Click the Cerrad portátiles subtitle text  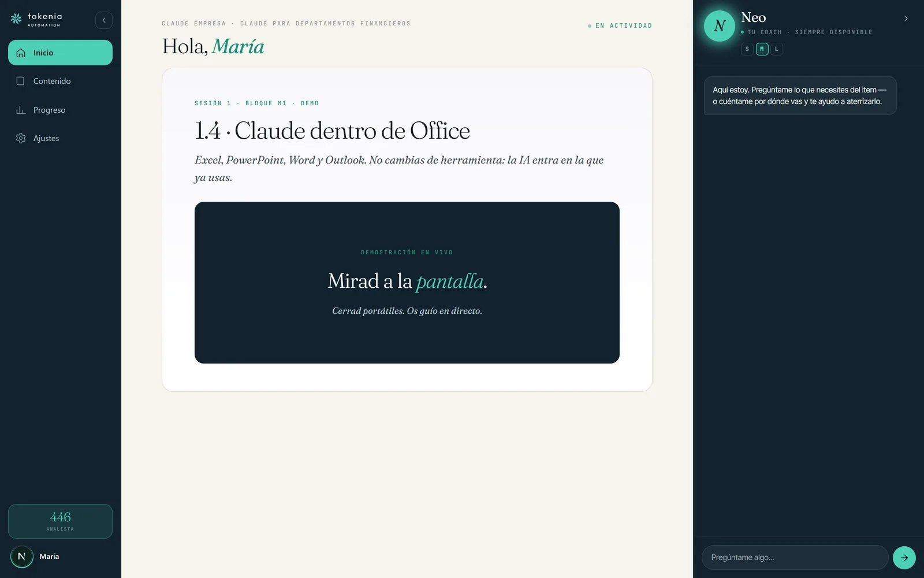[407, 311]
